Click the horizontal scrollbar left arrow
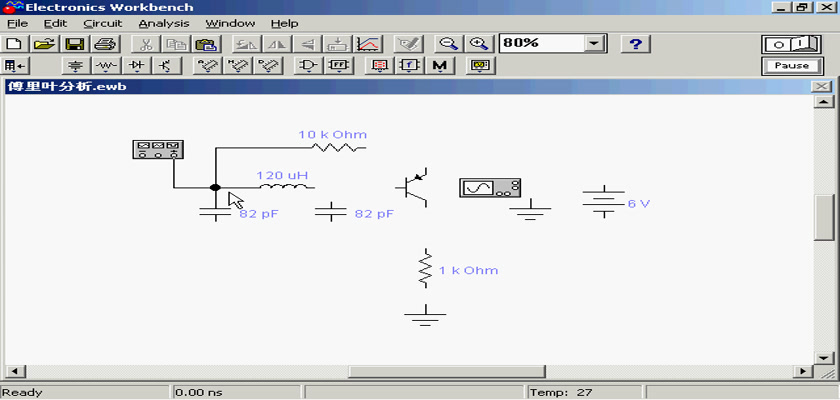Viewport: 840px width, 400px height. (x=14, y=371)
